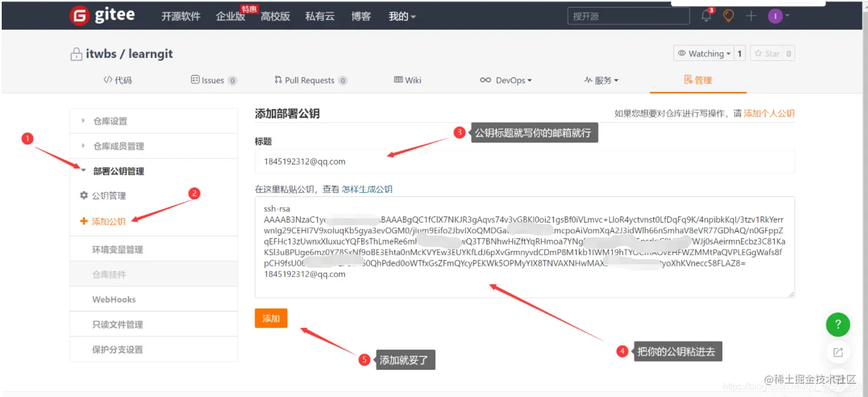
Task: Open the Watching dropdown
Action: tap(704, 53)
